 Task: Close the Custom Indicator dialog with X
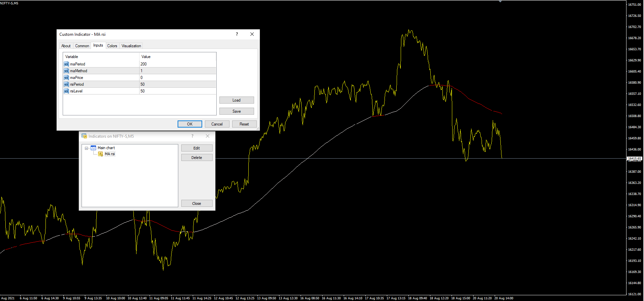point(252,34)
